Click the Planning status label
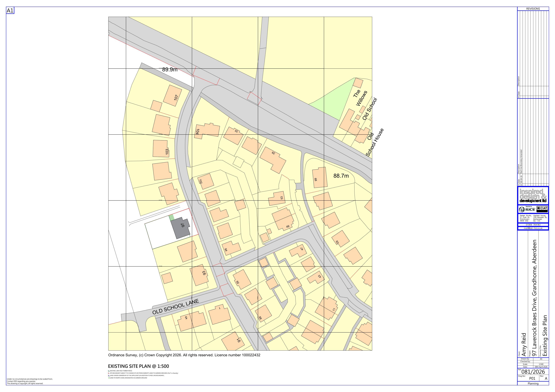Screen dimensions: 555x392 533,384
